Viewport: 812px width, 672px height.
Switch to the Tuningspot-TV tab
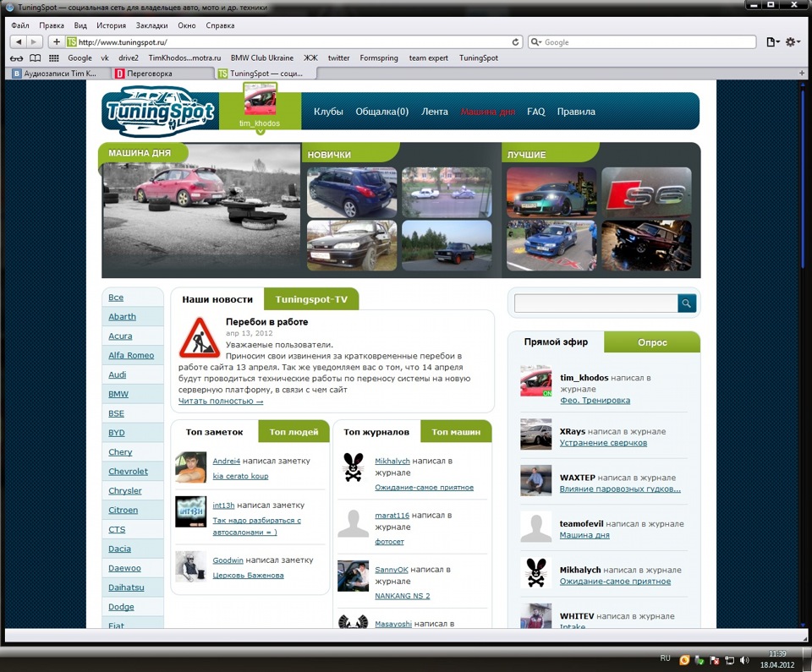click(311, 299)
